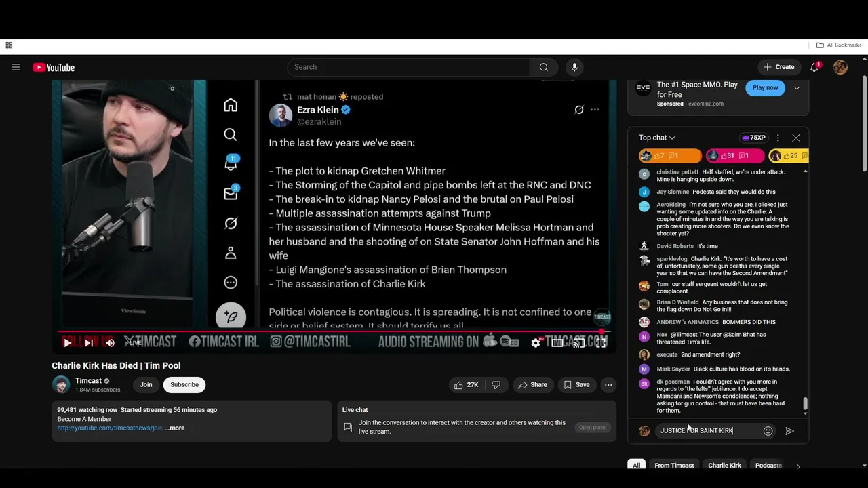This screenshot has height=488, width=868.
Task: Open the yellow Super Chat with 25 likes
Action: (789, 156)
